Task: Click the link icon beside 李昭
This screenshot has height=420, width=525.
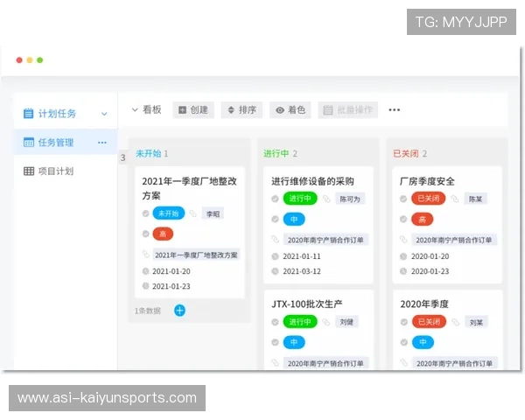Action: [193, 213]
